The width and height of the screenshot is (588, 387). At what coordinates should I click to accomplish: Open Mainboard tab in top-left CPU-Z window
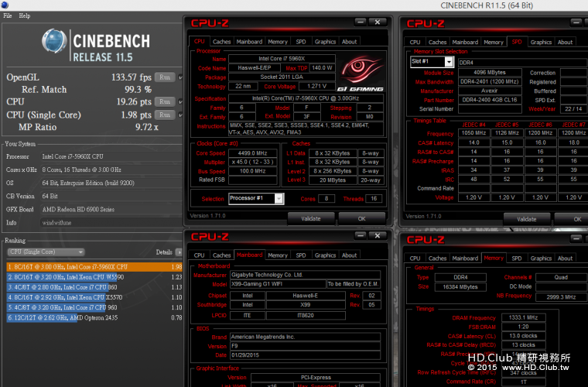pyautogui.click(x=249, y=42)
